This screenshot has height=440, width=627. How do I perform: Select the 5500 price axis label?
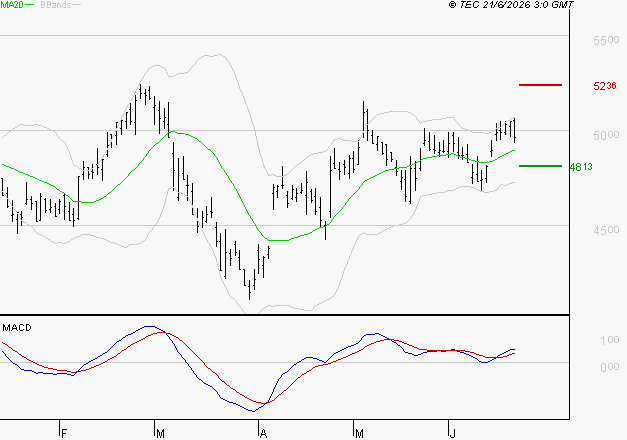point(606,40)
